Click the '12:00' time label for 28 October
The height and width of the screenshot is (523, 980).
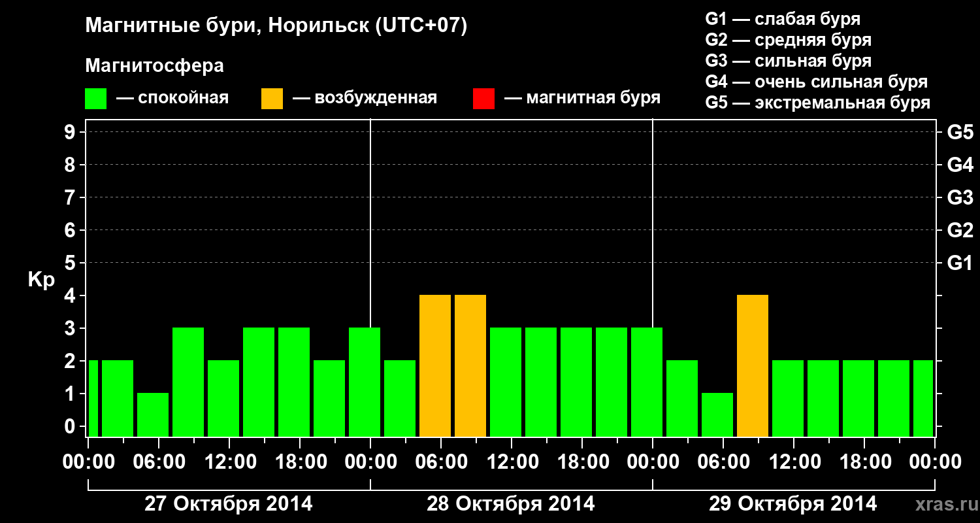tap(512, 462)
